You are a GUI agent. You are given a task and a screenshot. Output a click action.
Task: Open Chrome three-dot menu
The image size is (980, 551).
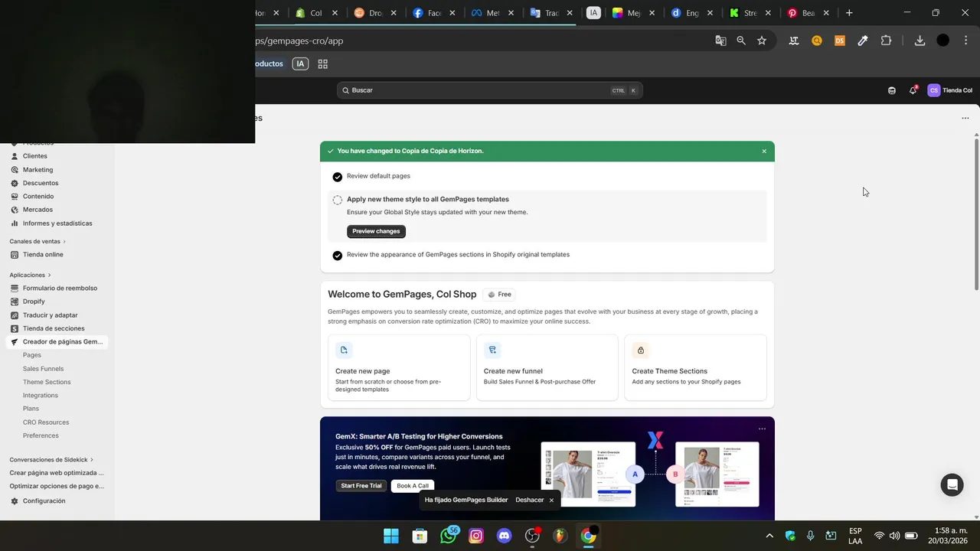pos(966,41)
